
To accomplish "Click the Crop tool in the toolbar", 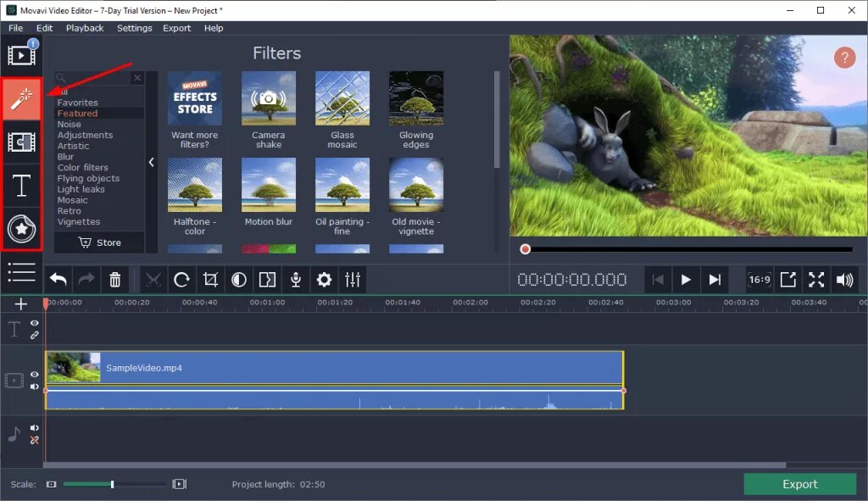I will coord(210,280).
